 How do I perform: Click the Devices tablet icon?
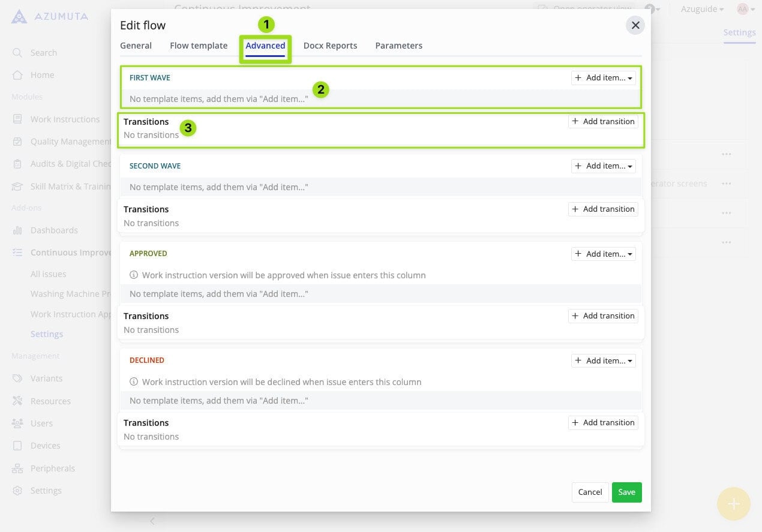click(x=18, y=446)
